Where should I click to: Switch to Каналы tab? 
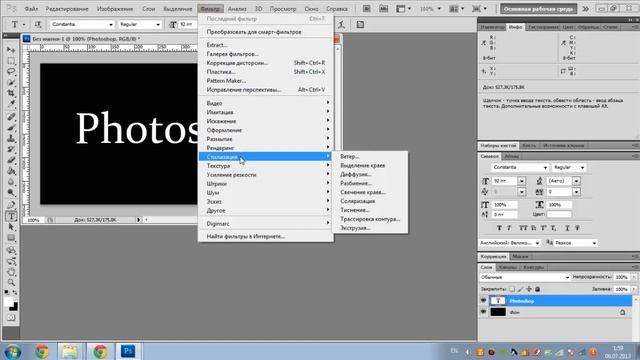click(507, 267)
